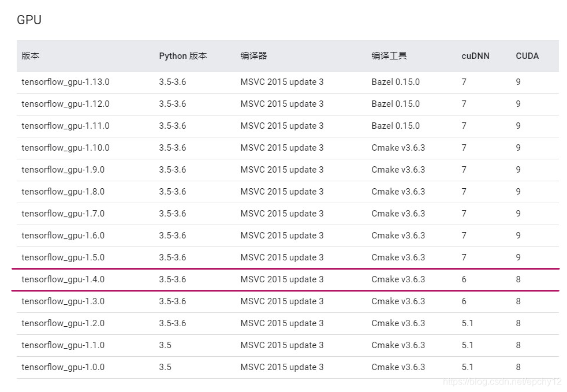Click the CUDA column header
Image resolution: width=567 pixels, height=392 pixels.
(527, 55)
